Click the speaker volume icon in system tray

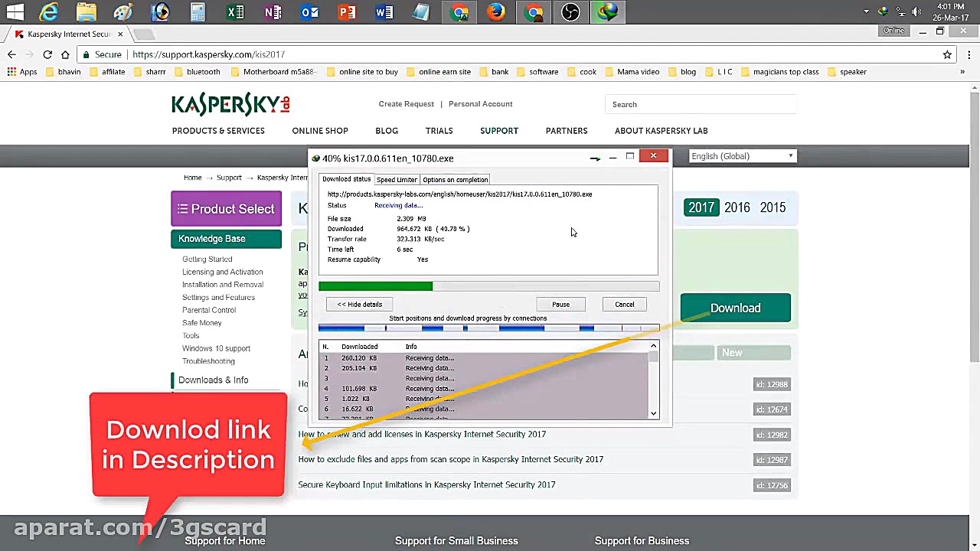point(916,11)
